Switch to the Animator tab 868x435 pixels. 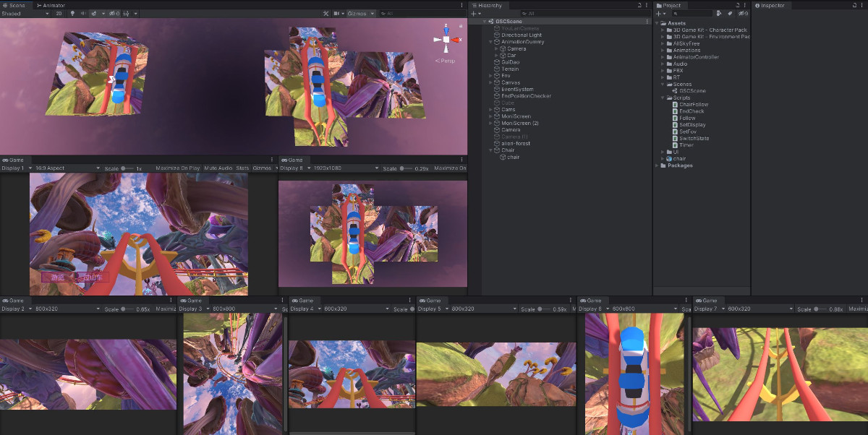(x=52, y=5)
